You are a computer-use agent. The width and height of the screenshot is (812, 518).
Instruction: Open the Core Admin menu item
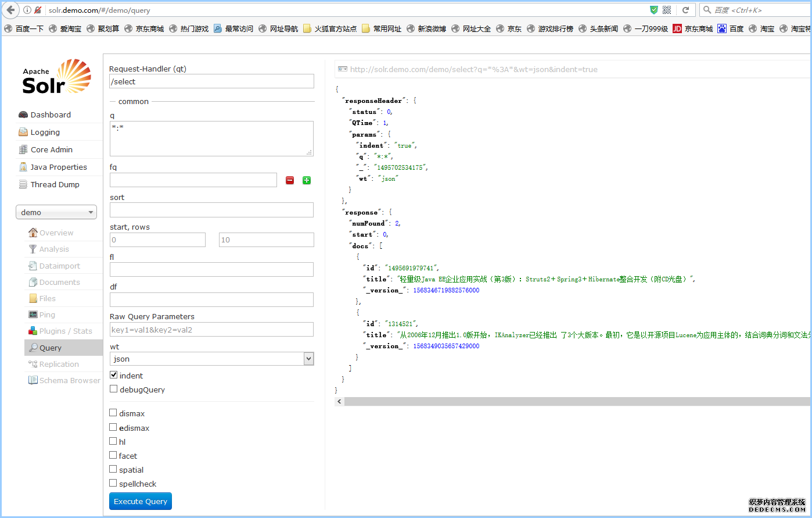[x=52, y=149]
